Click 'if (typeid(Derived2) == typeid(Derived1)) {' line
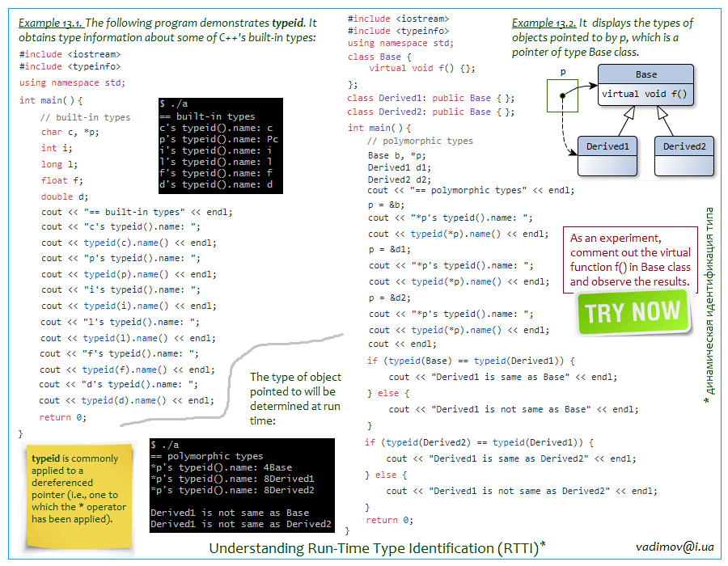Screen dimensions: 728x566 pos(479,442)
